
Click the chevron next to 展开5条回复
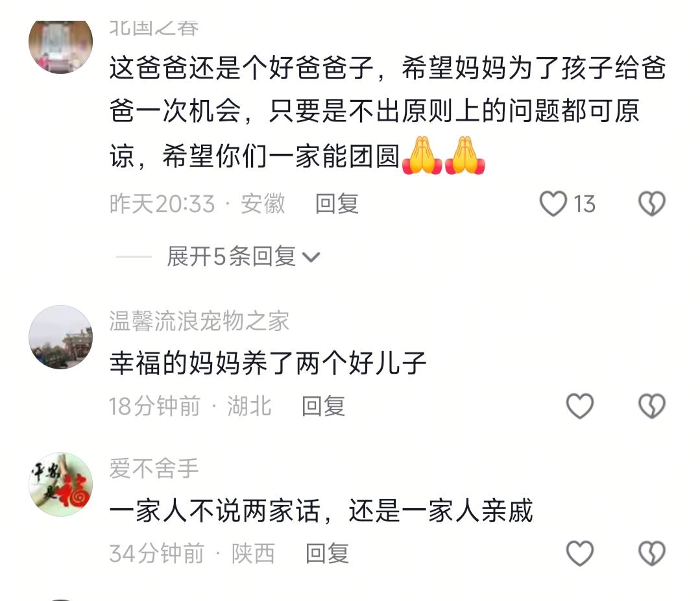coord(311,257)
